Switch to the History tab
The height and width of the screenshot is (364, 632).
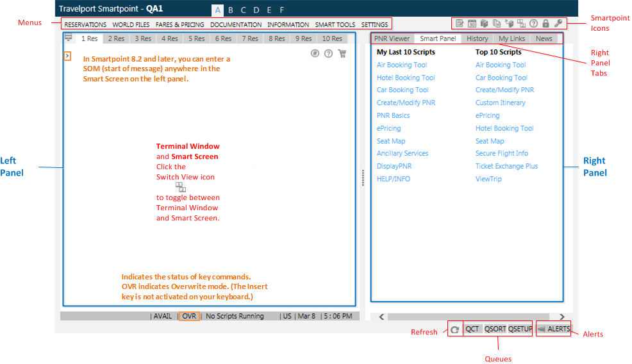[x=477, y=38]
